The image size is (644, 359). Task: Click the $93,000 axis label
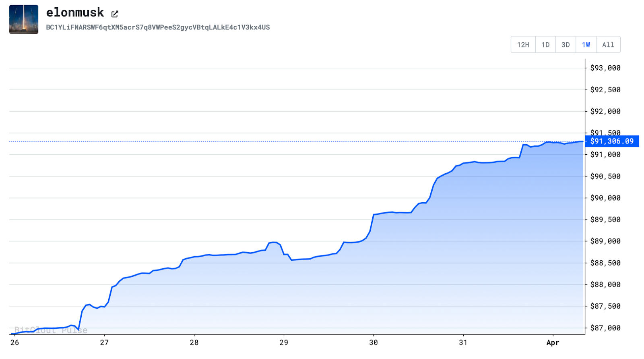coord(605,68)
